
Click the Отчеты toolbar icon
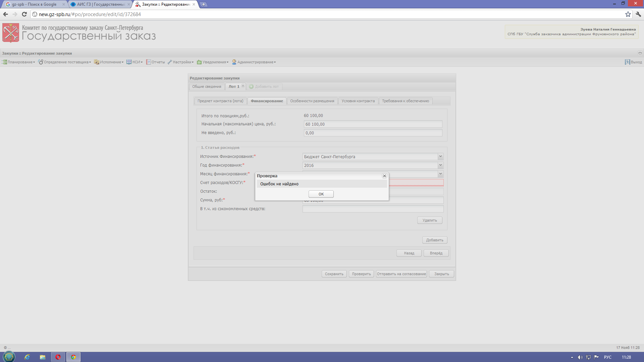pyautogui.click(x=148, y=62)
